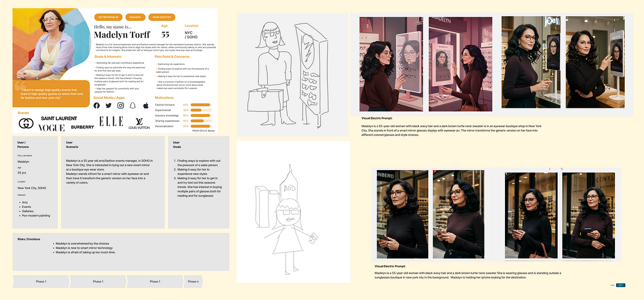The width and height of the screenshot is (644, 300).
Task: Click the Snapchat ghost icon
Action: pos(133,106)
